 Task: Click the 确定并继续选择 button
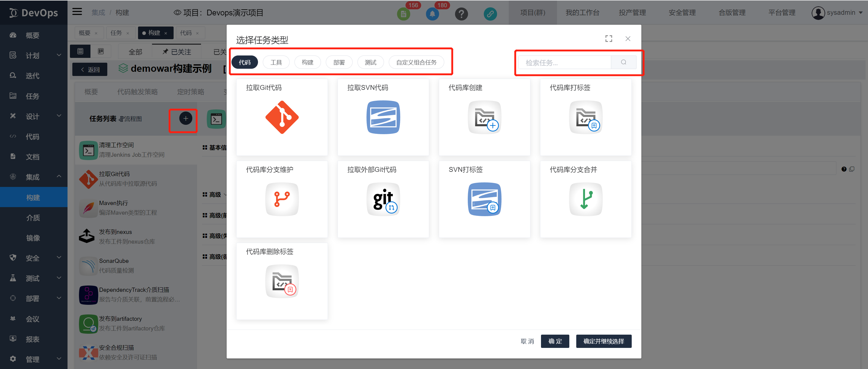603,341
